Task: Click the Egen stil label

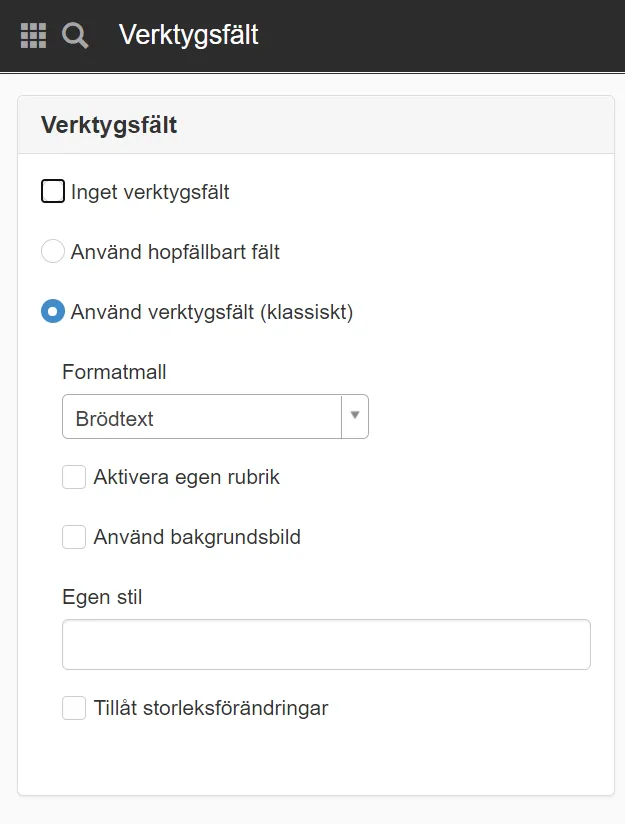Action: pyautogui.click(x=101, y=597)
